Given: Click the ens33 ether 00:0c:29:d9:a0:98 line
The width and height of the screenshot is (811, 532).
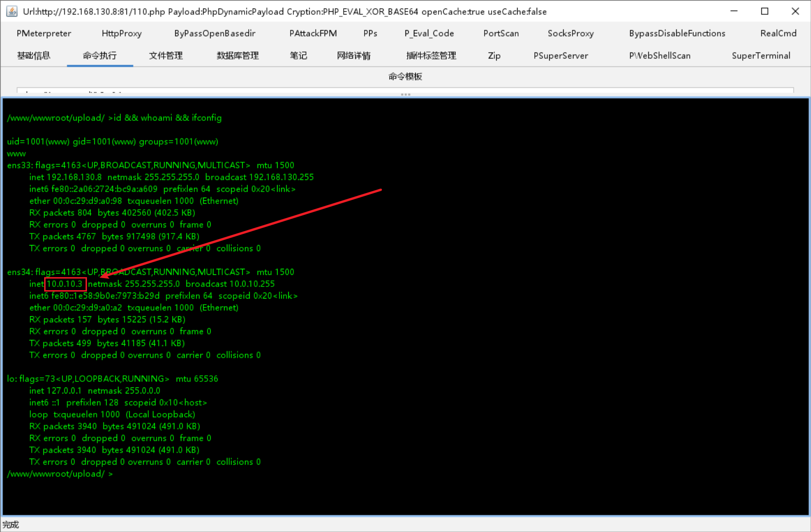Looking at the screenshot, I should (x=134, y=201).
